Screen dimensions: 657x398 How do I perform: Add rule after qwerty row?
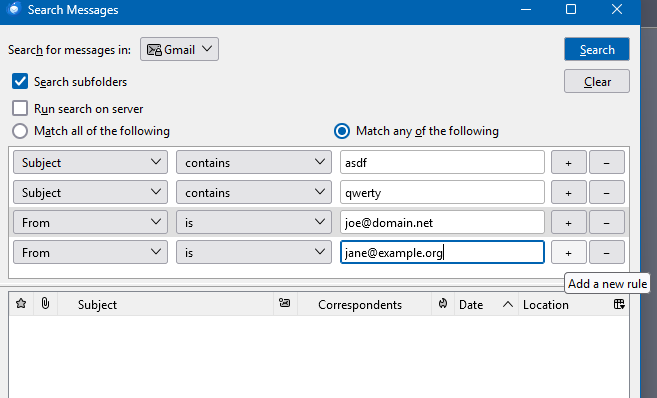(x=569, y=192)
